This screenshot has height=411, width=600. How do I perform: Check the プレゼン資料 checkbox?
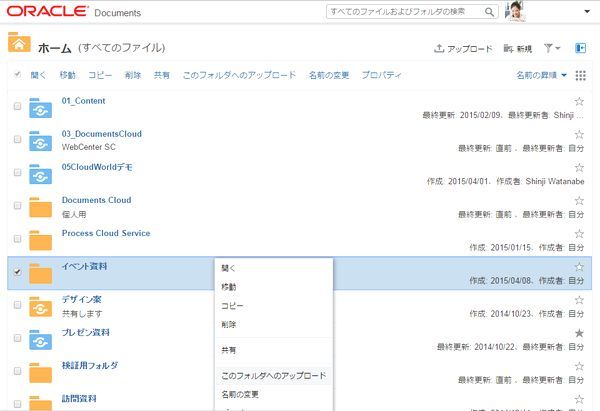tap(17, 338)
